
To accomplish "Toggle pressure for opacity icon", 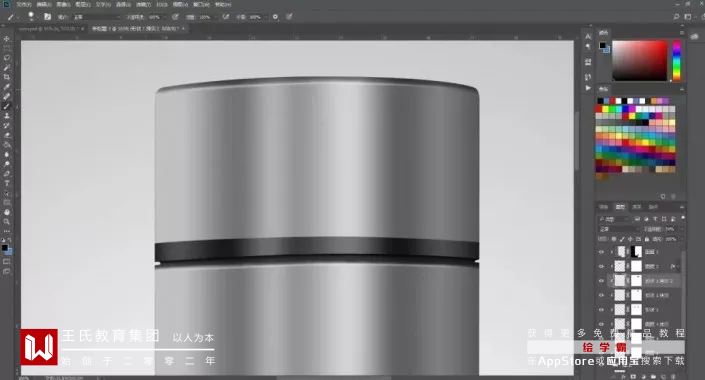I will (175, 17).
